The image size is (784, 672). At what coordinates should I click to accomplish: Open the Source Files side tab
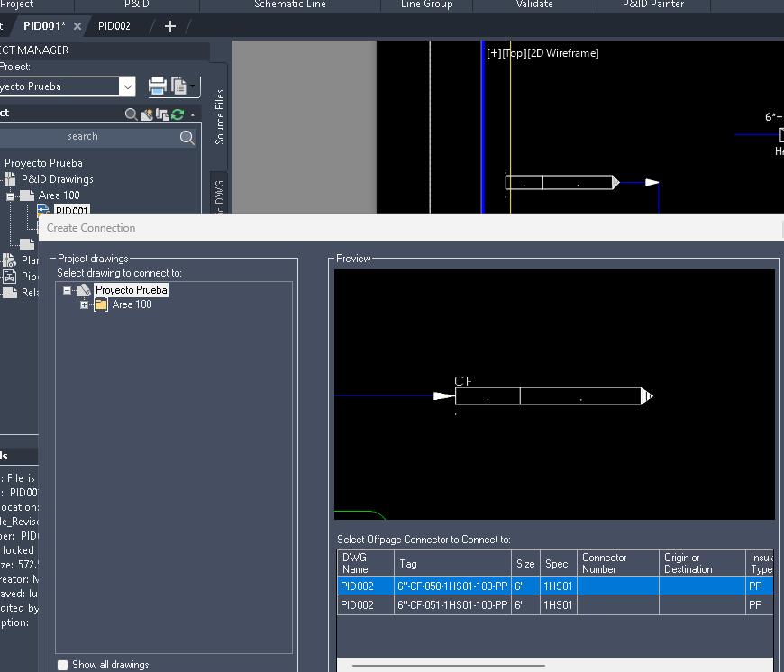click(220, 117)
